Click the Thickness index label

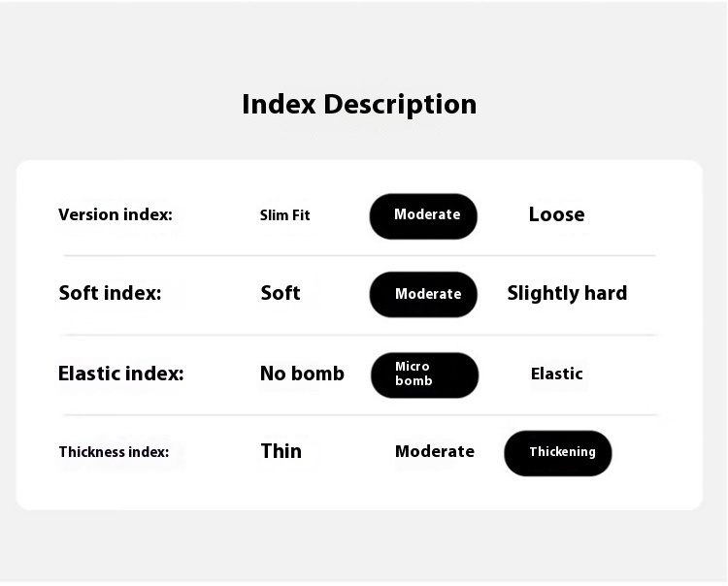pyautogui.click(x=114, y=452)
